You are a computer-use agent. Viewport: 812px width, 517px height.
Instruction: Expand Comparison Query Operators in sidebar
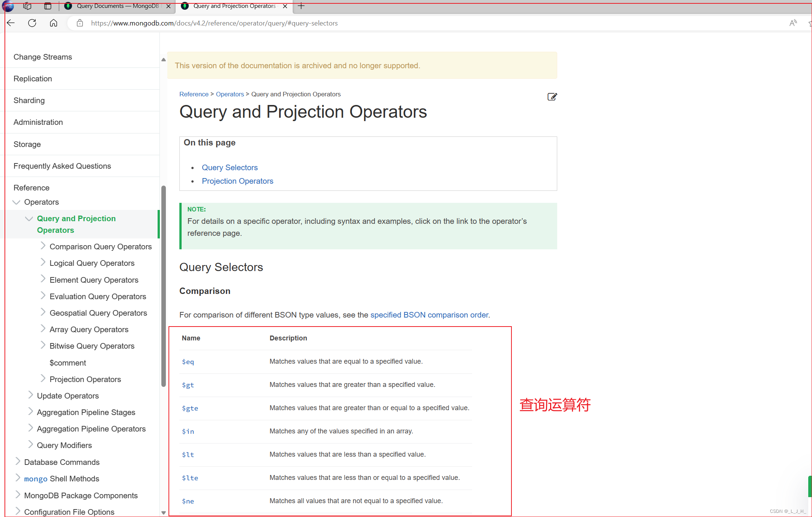(x=43, y=246)
